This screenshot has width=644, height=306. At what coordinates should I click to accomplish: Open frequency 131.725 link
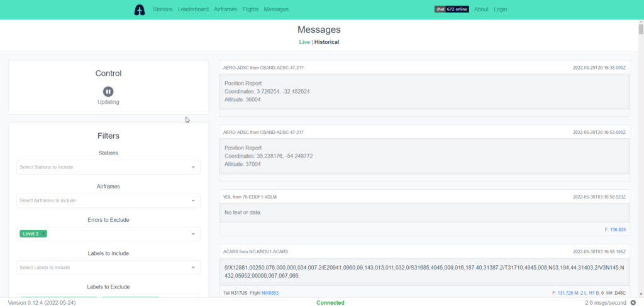565,293
